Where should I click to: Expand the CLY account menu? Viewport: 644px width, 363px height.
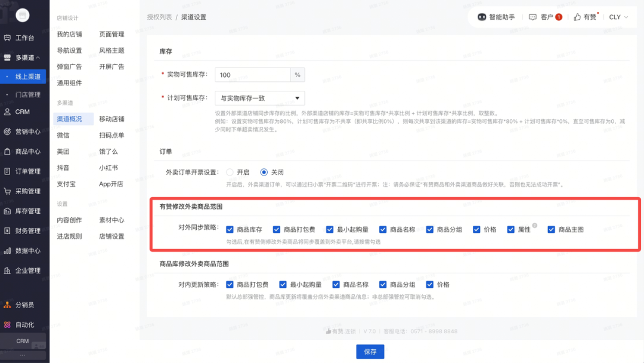pyautogui.click(x=616, y=17)
